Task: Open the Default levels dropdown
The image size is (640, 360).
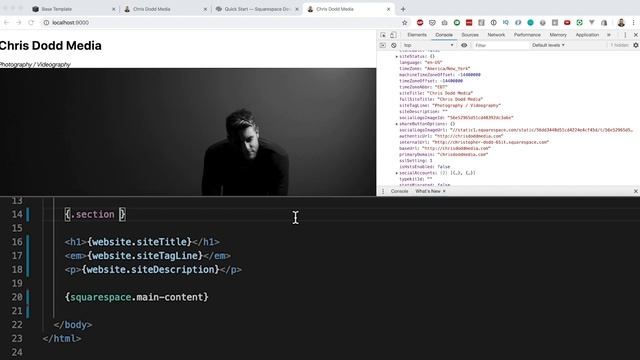Action: click(x=548, y=45)
